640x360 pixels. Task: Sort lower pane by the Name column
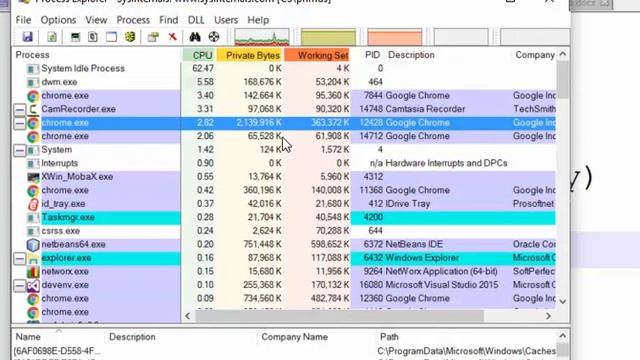[28, 337]
